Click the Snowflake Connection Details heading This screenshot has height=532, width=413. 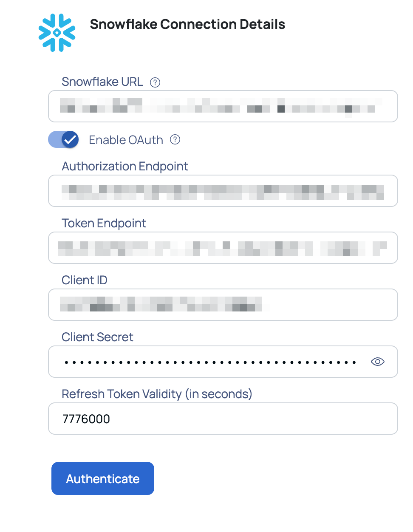[x=187, y=24]
